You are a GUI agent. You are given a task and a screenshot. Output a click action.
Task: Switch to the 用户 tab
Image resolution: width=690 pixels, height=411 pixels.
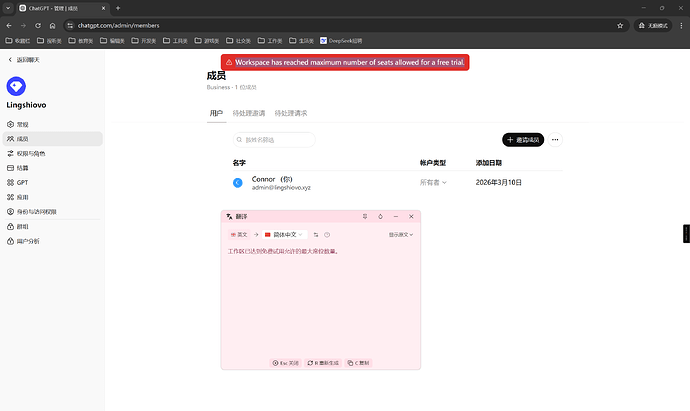coord(216,114)
